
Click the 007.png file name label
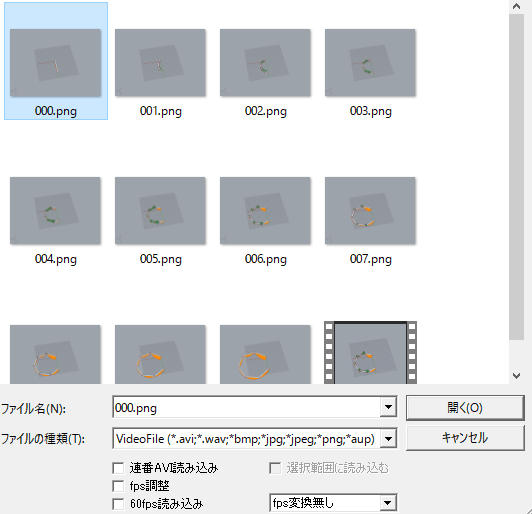tap(370, 259)
